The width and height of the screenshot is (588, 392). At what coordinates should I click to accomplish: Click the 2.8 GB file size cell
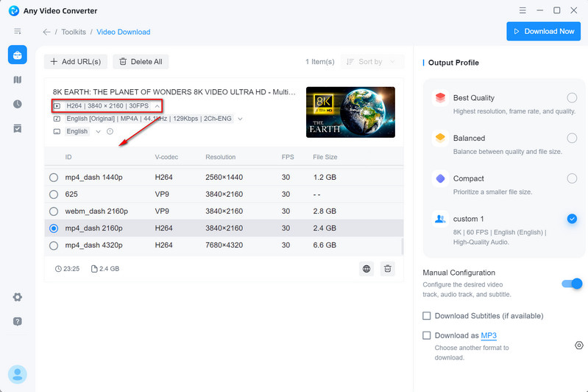pyautogui.click(x=325, y=211)
